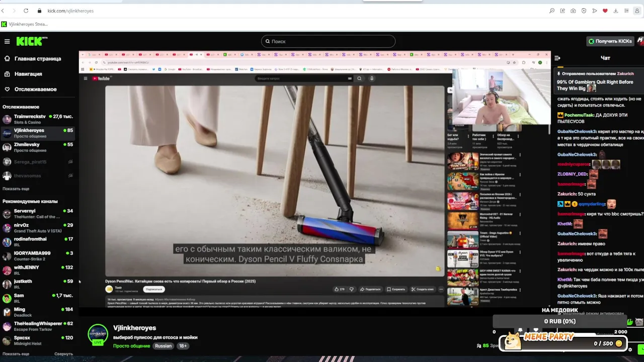644x362 pixels.
Task: Click the KICK logo
Action: [31, 41]
